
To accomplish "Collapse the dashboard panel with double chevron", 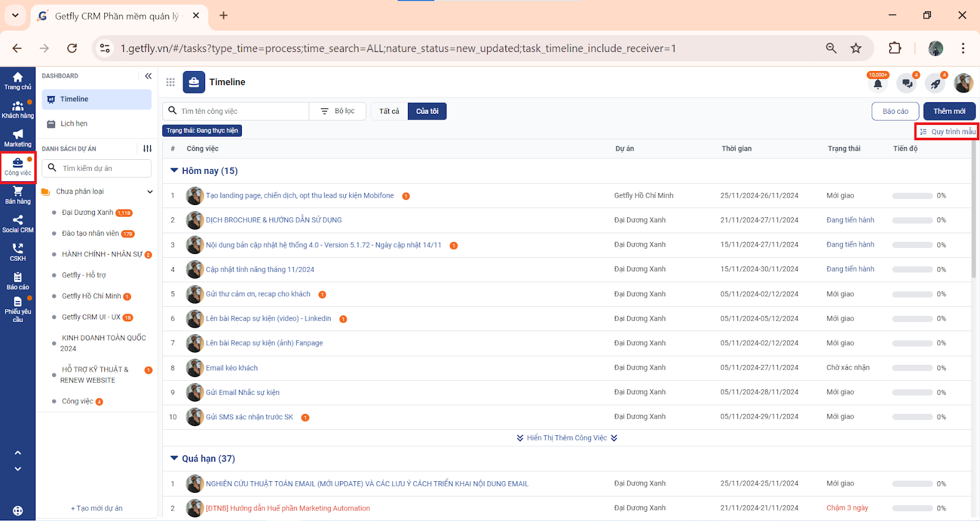I will tap(148, 76).
